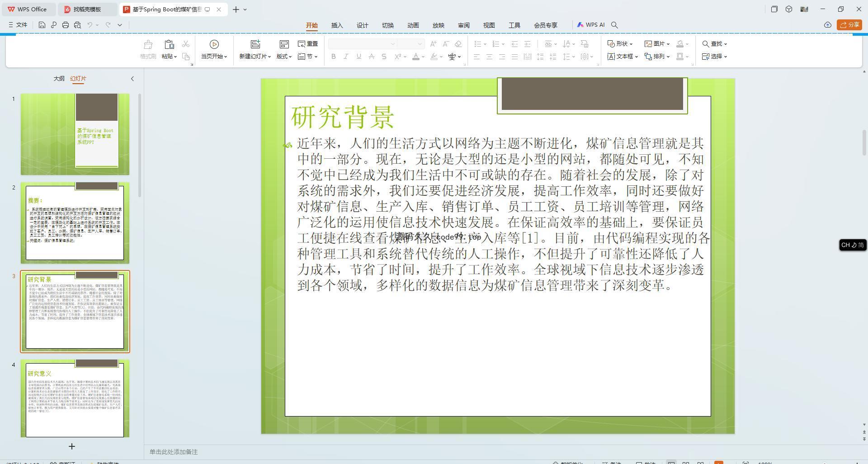Open the Review (审阅) tab
This screenshot has height=464, width=868.
pyautogui.click(x=464, y=25)
